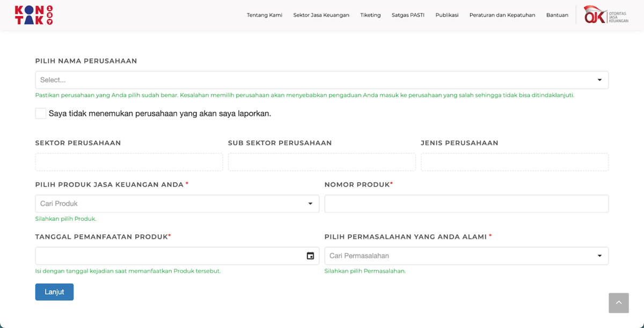644x328 pixels.
Task: Open the calendar date picker icon
Action: pos(310,256)
